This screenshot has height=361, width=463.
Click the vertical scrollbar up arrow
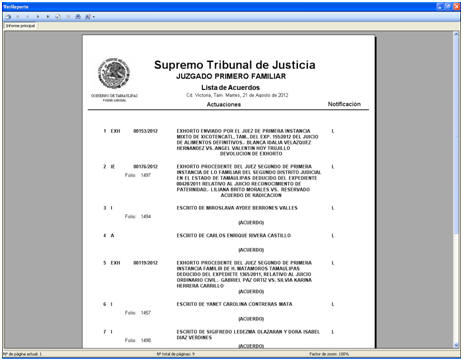[x=456, y=34]
